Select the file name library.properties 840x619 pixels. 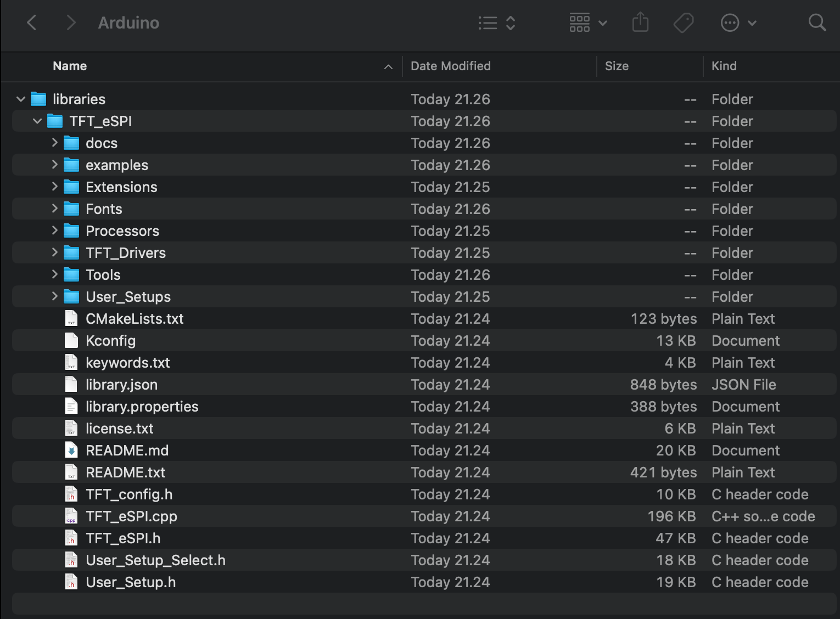coord(142,407)
